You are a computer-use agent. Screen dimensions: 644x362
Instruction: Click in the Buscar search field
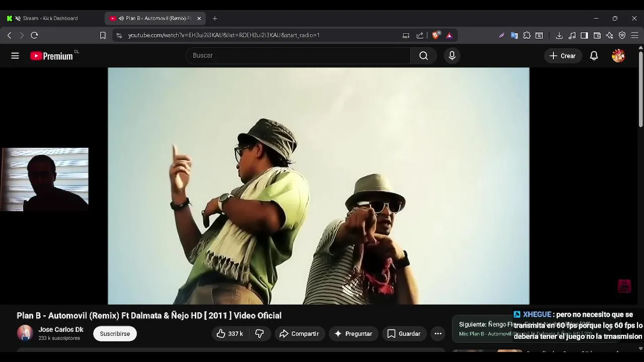[x=298, y=56]
